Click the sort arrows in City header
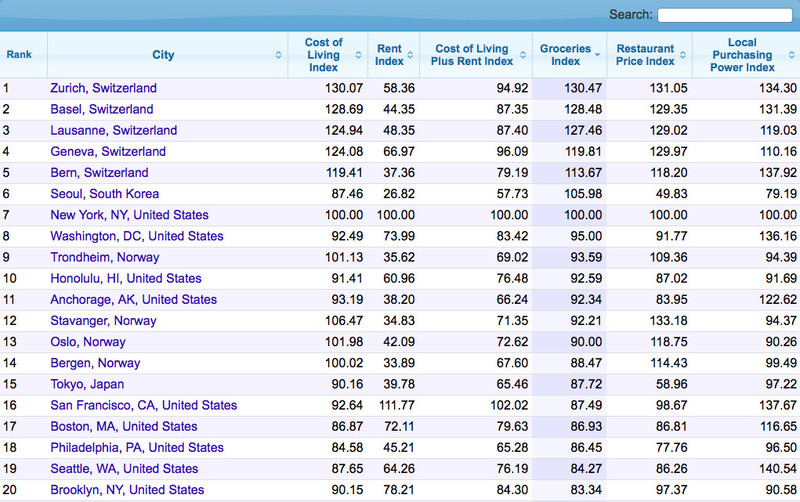 278,55
